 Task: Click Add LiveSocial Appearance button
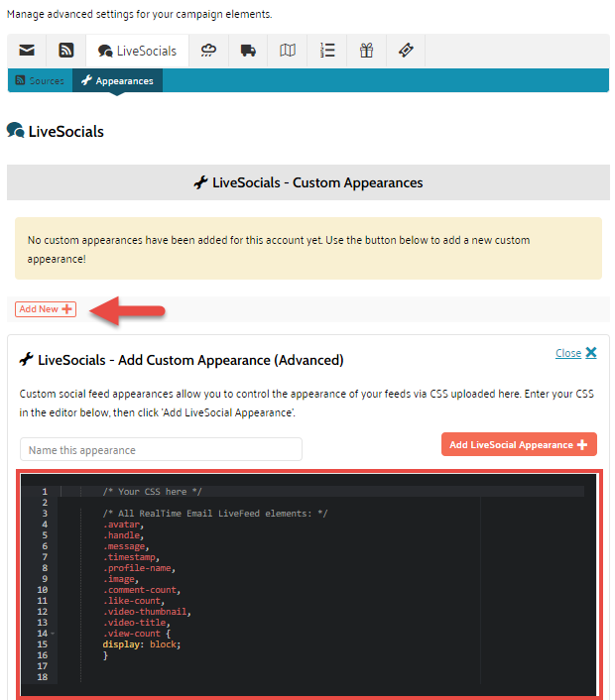tap(519, 445)
